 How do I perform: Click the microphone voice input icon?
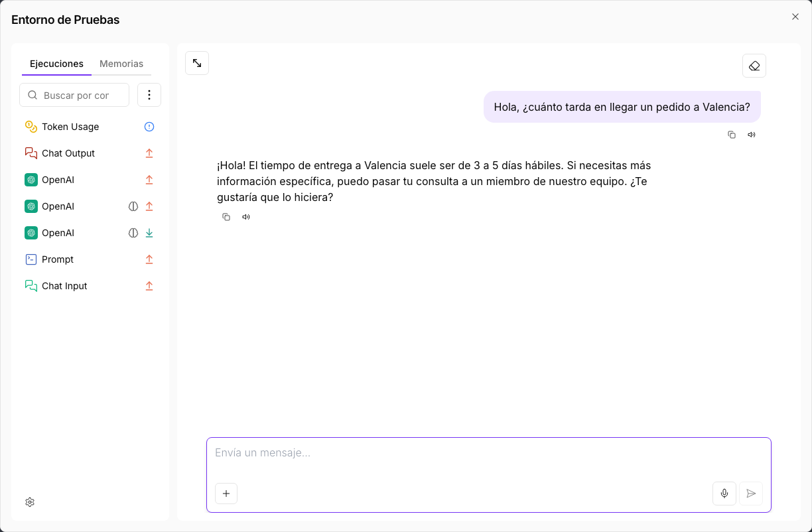pos(724,494)
